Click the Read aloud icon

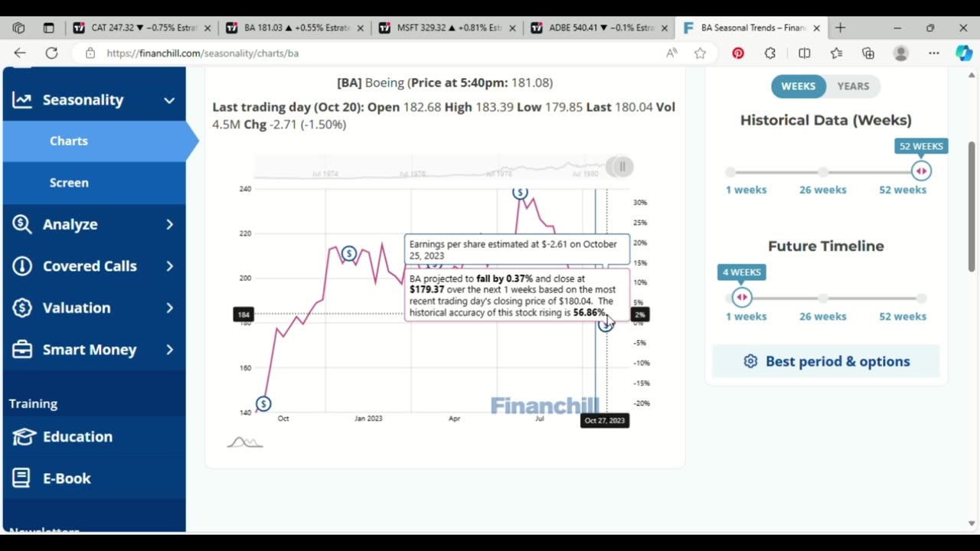pos(671,53)
